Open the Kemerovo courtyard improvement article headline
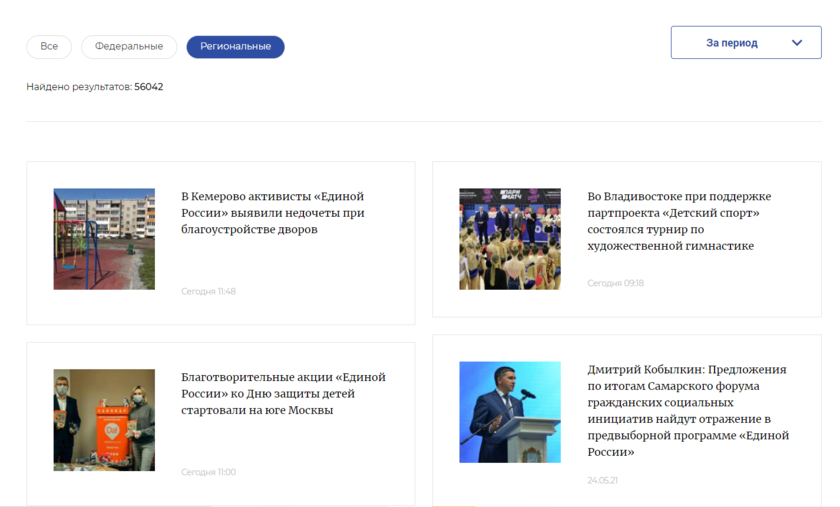Viewport: 840px width, 507px height. (272, 213)
